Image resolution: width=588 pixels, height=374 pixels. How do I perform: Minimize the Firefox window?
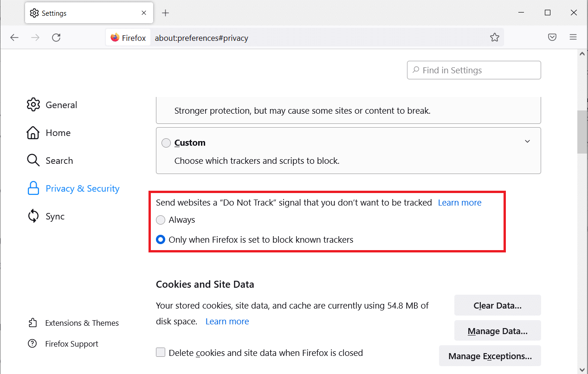[x=522, y=13]
